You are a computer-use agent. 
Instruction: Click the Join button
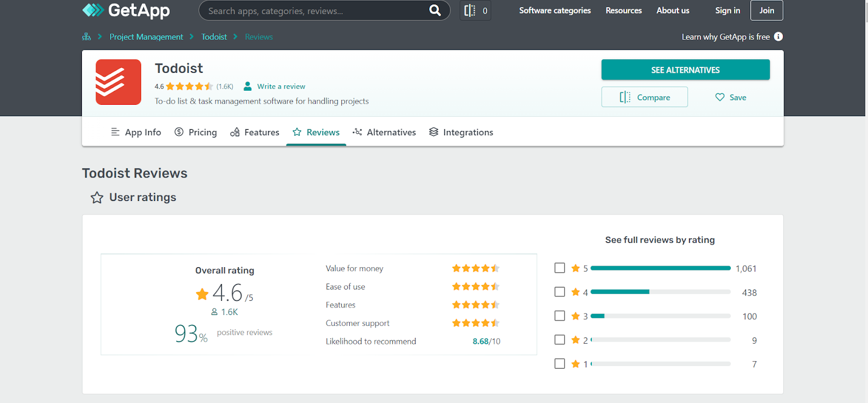pyautogui.click(x=767, y=10)
